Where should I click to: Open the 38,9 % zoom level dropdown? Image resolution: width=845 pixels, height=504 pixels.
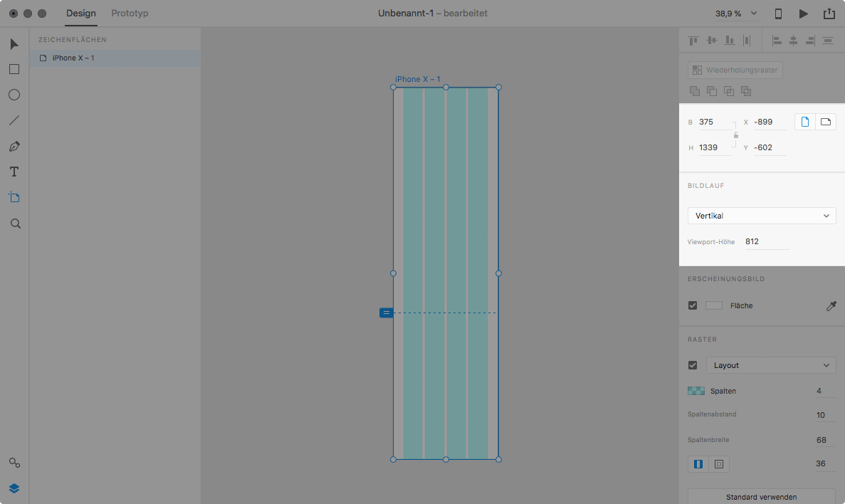pyautogui.click(x=736, y=13)
